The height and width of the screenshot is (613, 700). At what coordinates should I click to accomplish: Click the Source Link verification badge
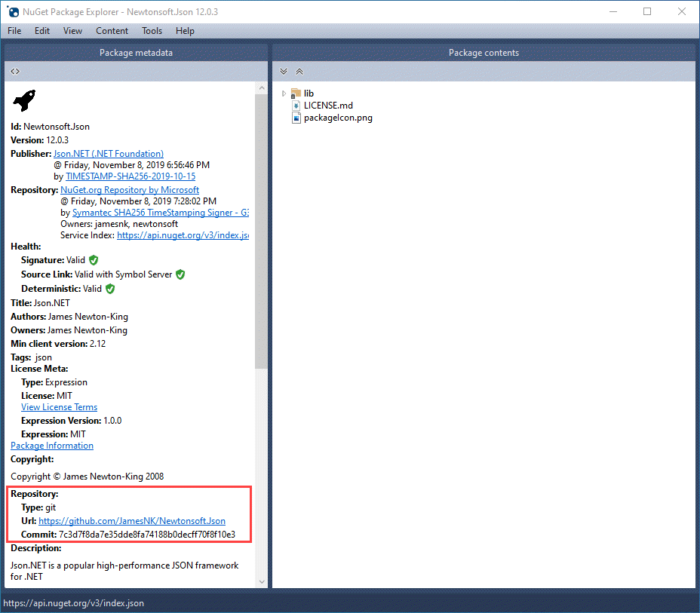pos(180,274)
